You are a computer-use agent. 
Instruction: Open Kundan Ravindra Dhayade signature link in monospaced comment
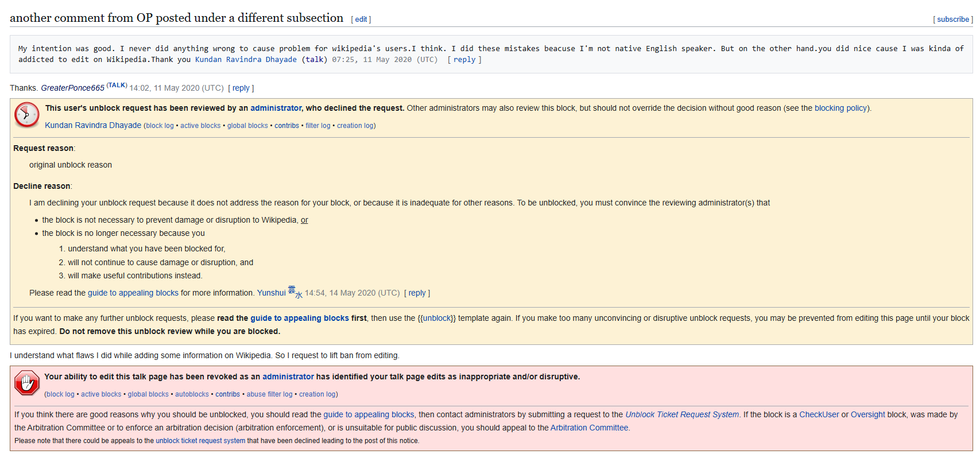[x=246, y=60]
